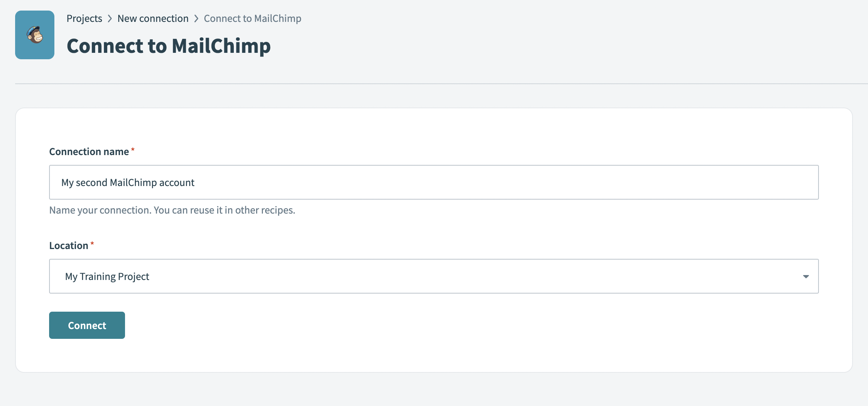Image resolution: width=868 pixels, height=406 pixels.
Task: Click the Connect to MailChimp breadcrumb label
Action: (252, 18)
